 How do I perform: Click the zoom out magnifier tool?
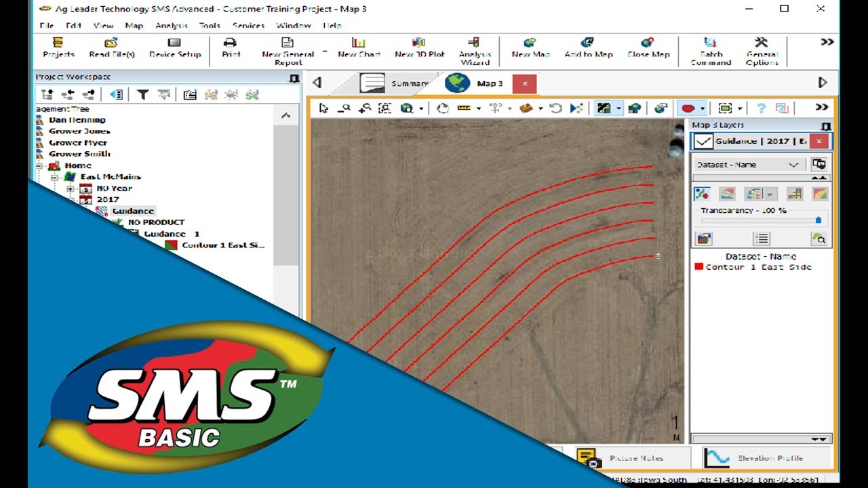click(x=344, y=108)
